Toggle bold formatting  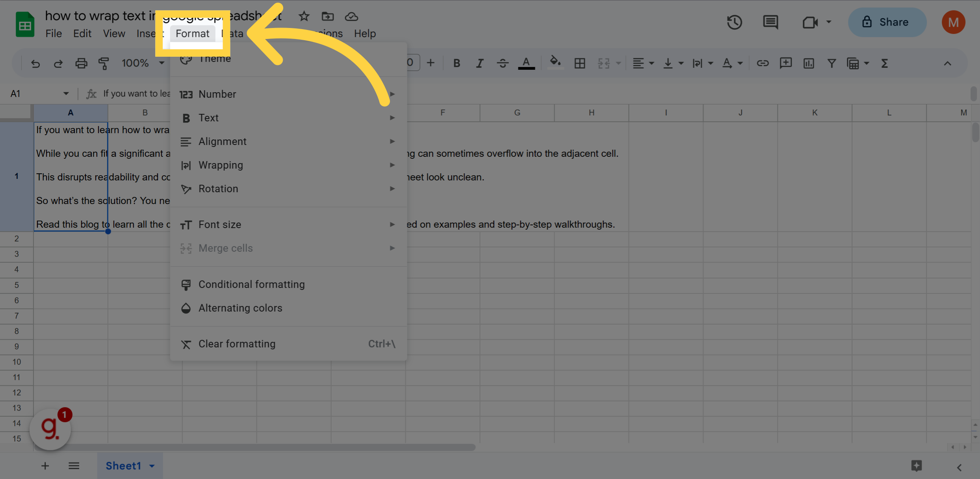click(456, 63)
